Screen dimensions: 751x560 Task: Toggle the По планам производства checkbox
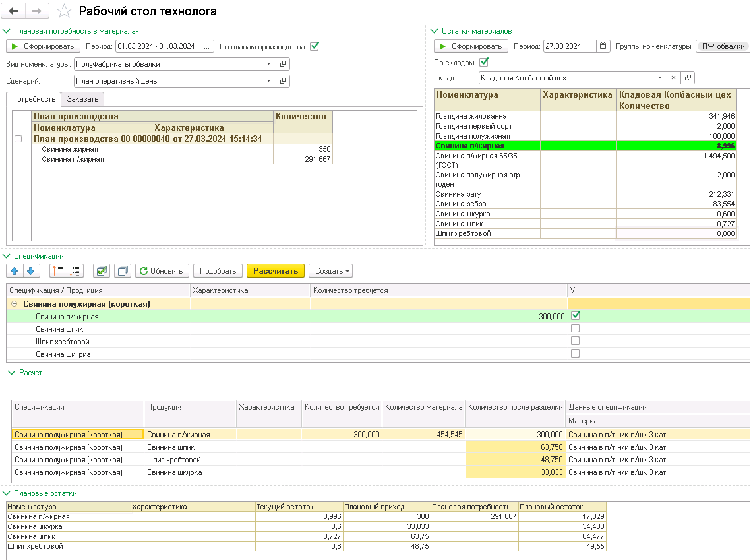[315, 46]
